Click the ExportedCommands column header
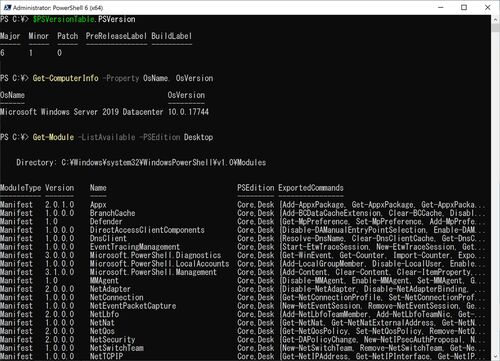500x361 pixels. point(311,188)
